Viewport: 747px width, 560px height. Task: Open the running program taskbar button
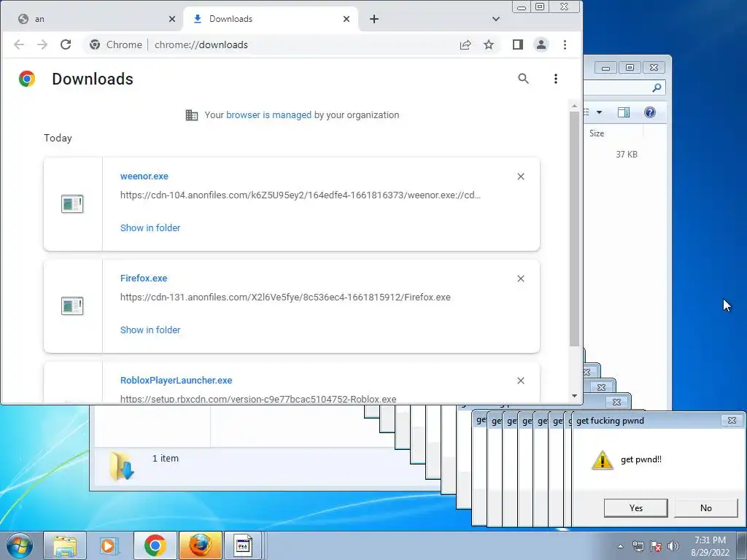tap(243, 545)
